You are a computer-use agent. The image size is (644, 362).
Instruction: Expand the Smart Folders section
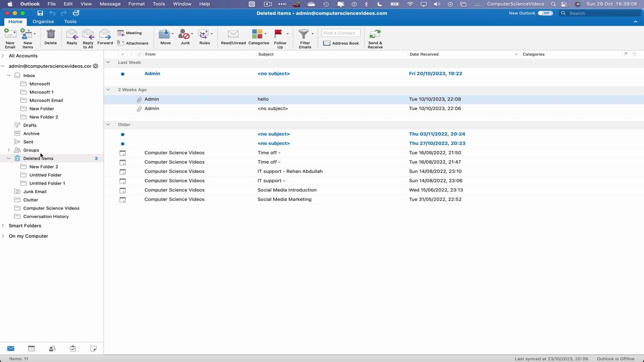click(3, 226)
